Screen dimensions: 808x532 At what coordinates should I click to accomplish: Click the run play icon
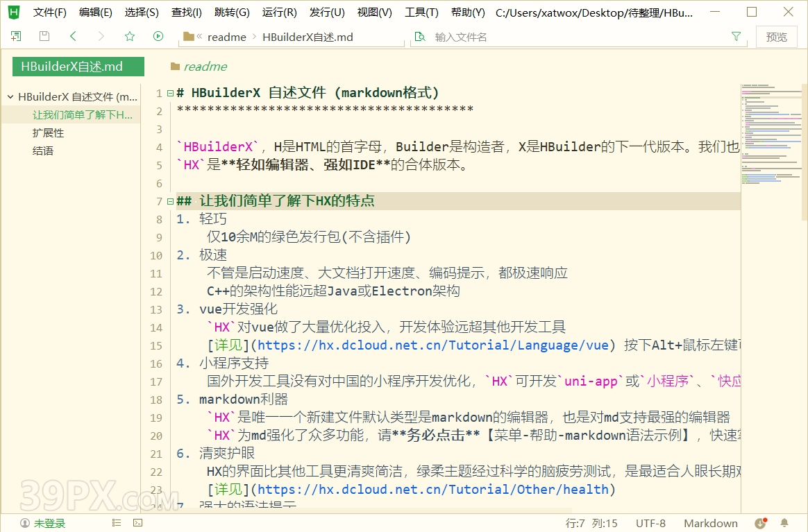(x=158, y=36)
